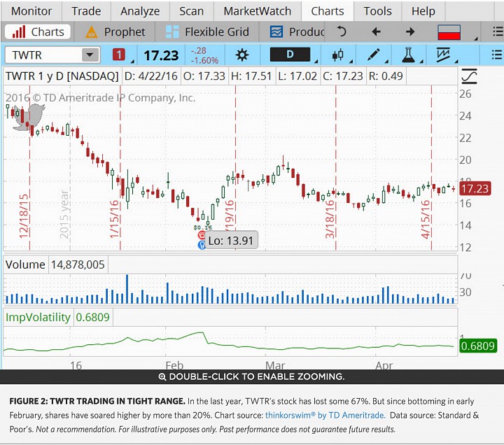Click the undo curved arrow icon
The width and height of the screenshot is (504, 445).
[x=342, y=31]
